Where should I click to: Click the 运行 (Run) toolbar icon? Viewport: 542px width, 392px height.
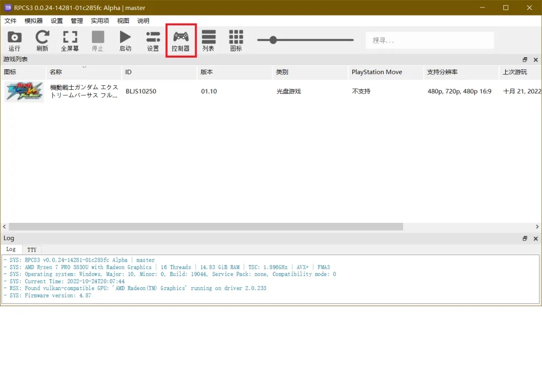[15, 41]
